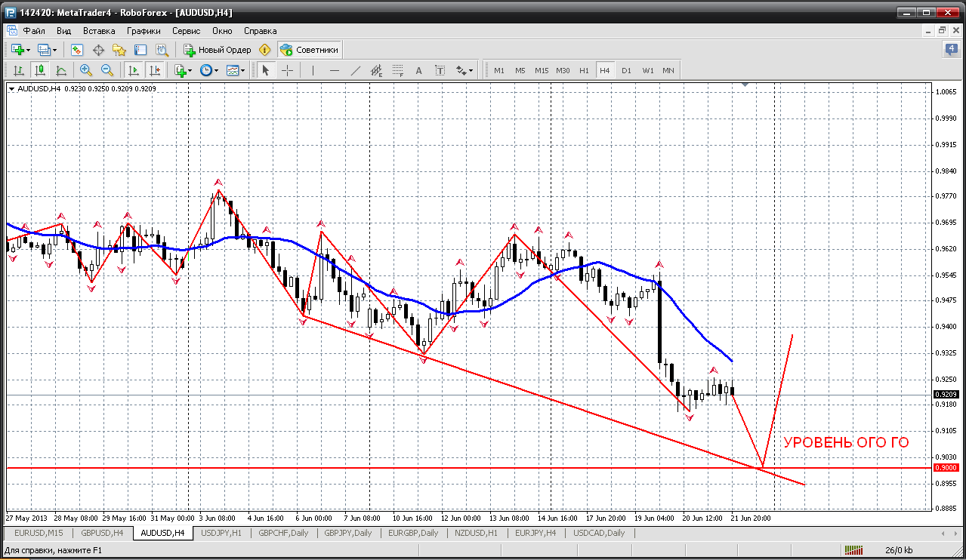966x560 pixels.
Task: Open the Вставка menu
Action: pos(99,31)
